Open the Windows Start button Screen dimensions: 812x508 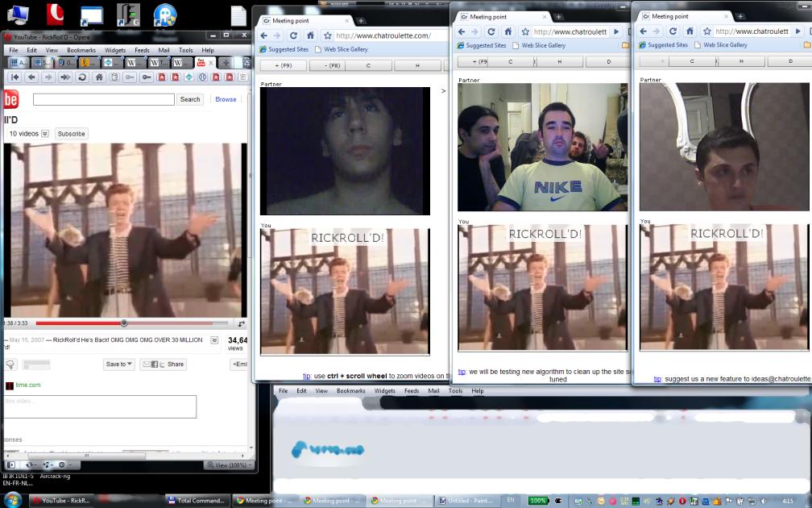pyautogui.click(x=12, y=500)
